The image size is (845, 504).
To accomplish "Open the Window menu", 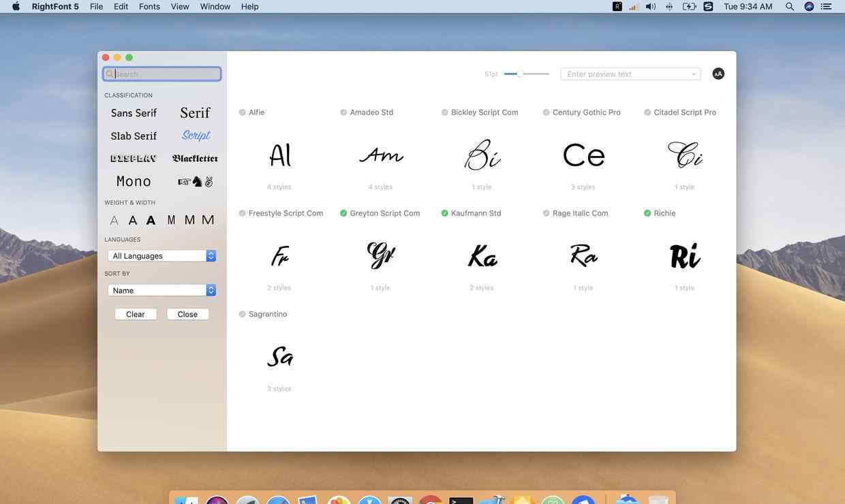I will coord(215,6).
